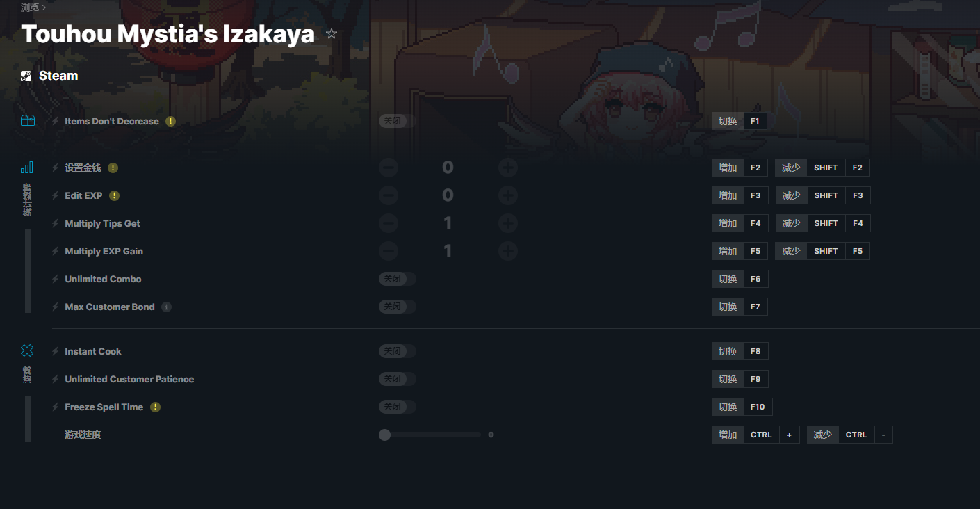Click warning icon beside Freeze Spell Time
The width and height of the screenshot is (980, 509).
click(x=156, y=407)
